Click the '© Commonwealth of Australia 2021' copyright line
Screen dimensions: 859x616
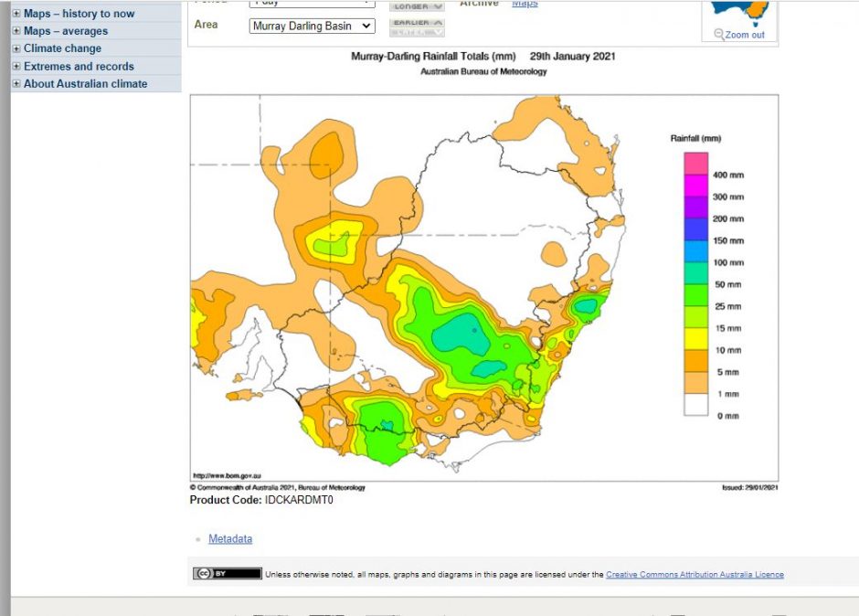coord(277,487)
